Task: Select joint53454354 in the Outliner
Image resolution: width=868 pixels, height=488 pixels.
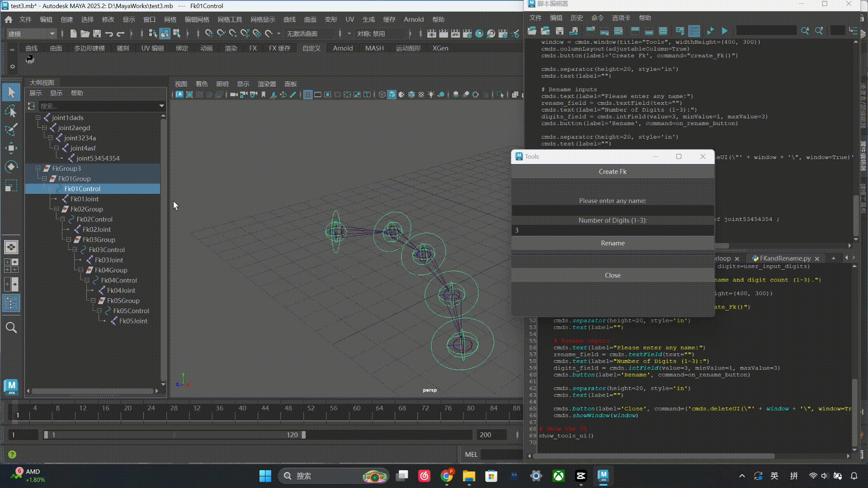Action: click(98, 158)
